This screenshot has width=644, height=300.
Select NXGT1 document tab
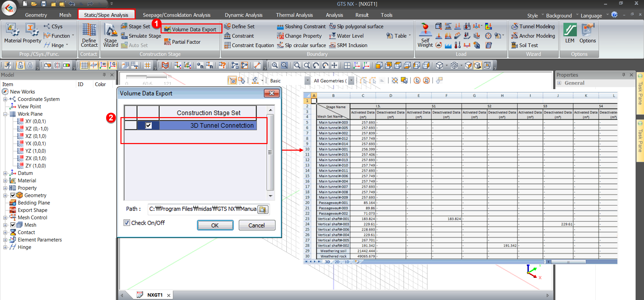click(x=155, y=295)
